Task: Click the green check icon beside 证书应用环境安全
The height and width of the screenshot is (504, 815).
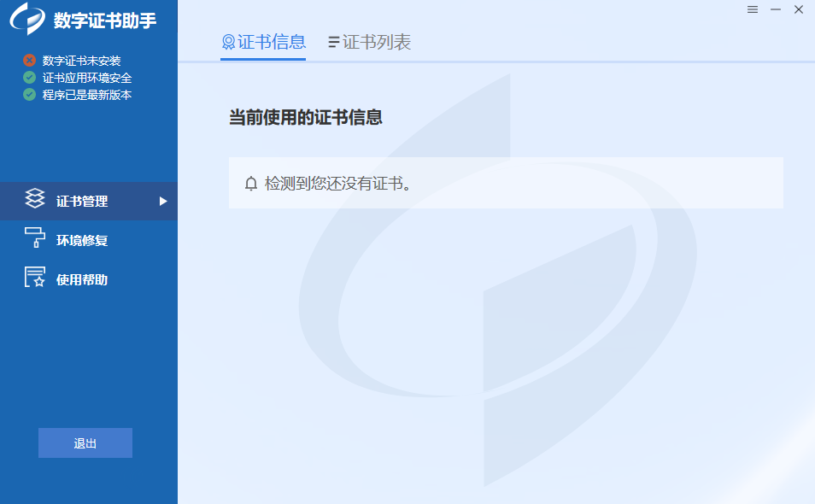Action: [30, 78]
